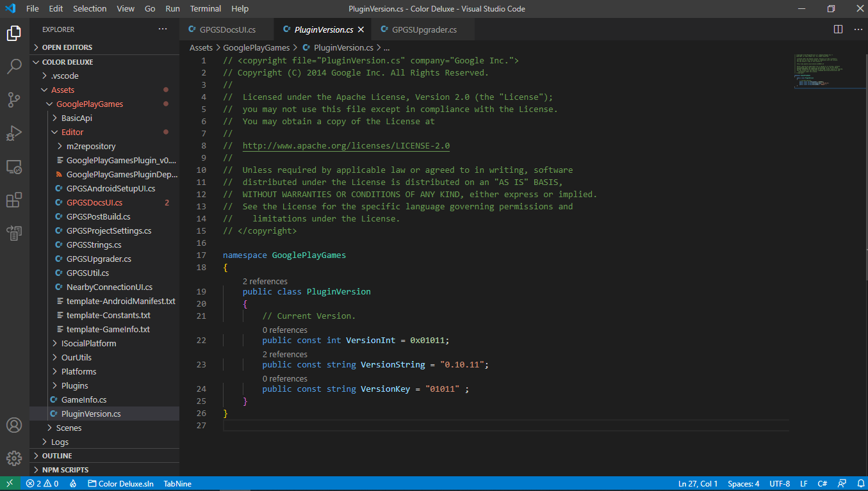
Task: Expand the Logs folder
Action: (104, 442)
